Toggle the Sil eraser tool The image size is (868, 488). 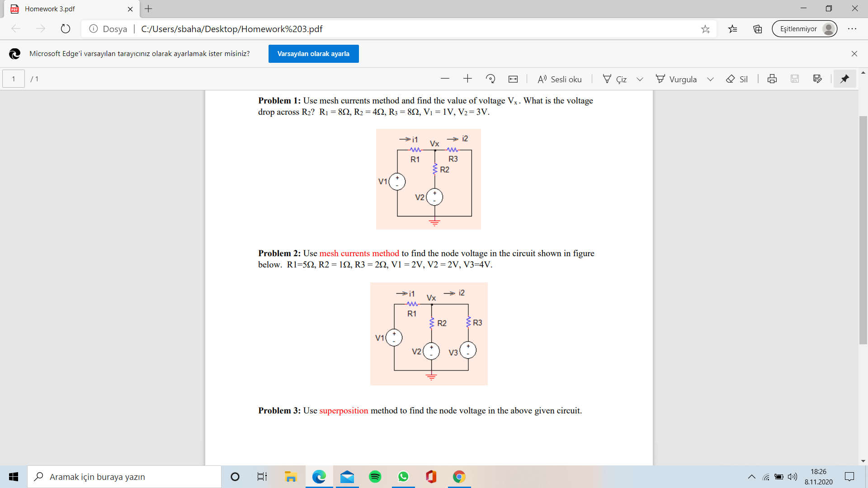coord(737,79)
